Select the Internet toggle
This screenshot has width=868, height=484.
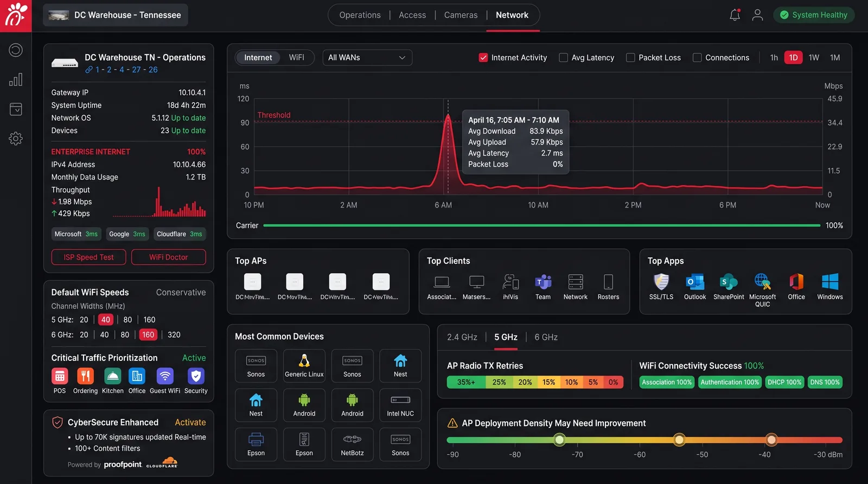click(x=258, y=57)
